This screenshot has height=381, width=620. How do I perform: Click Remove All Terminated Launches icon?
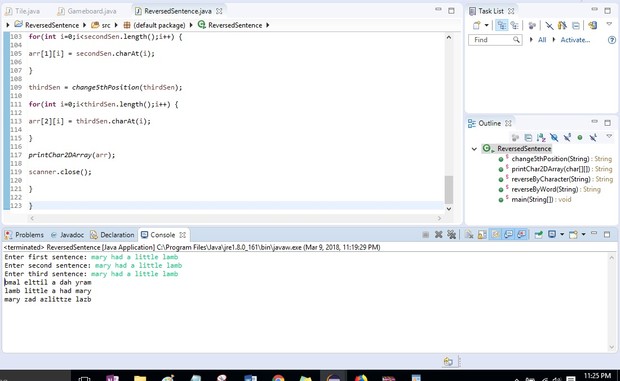tap(451, 235)
